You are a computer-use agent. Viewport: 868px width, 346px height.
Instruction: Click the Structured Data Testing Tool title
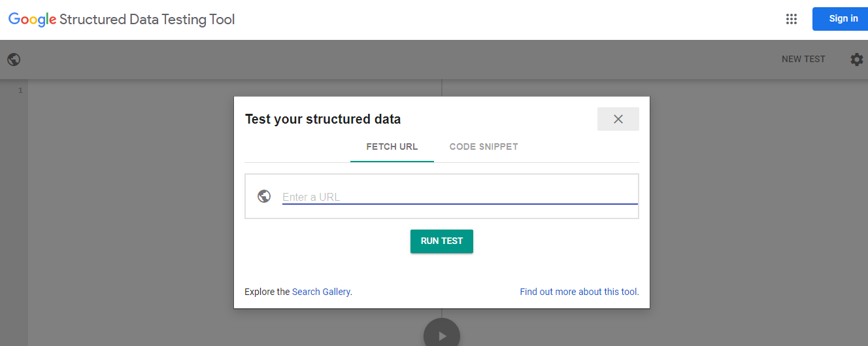click(147, 20)
